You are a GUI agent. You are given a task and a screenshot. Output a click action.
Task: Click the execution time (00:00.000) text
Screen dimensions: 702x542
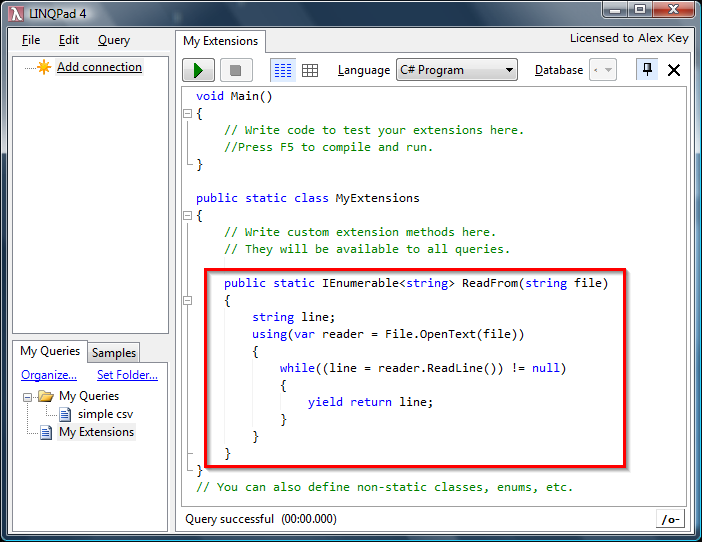(x=309, y=519)
